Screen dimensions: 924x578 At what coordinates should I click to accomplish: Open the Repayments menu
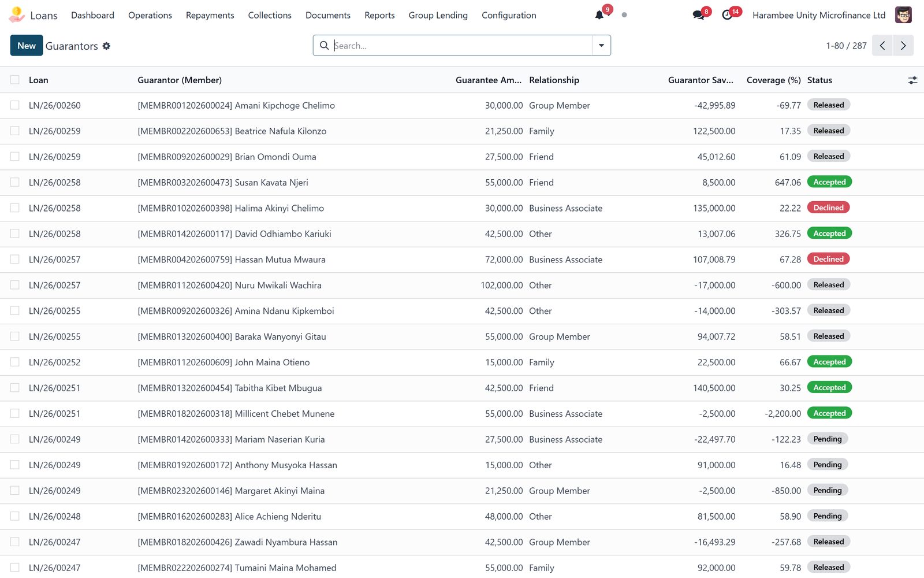pos(210,15)
